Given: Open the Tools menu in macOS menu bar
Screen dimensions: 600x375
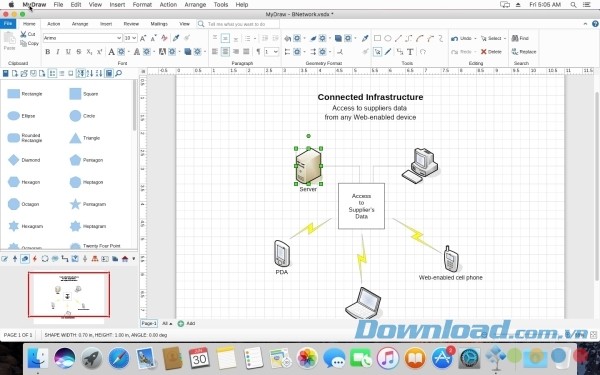Looking at the screenshot, I should [221, 5].
